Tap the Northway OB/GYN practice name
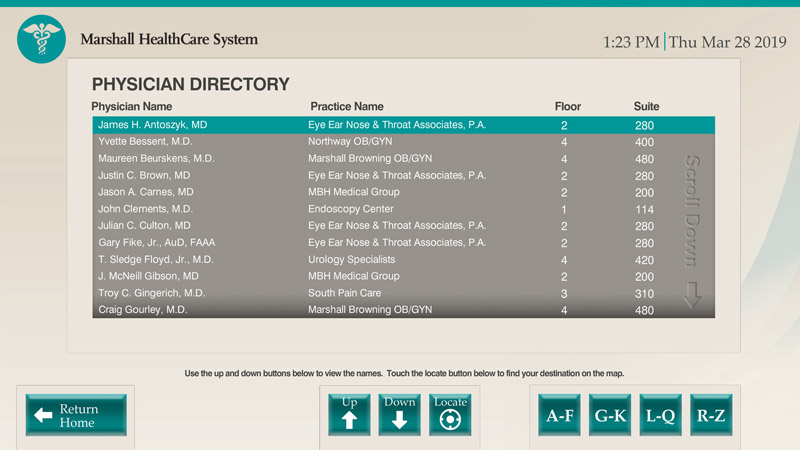The image size is (800, 450). (x=350, y=141)
